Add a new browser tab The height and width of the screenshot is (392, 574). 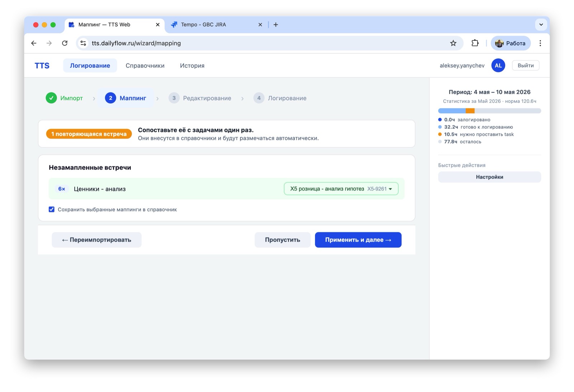click(276, 25)
